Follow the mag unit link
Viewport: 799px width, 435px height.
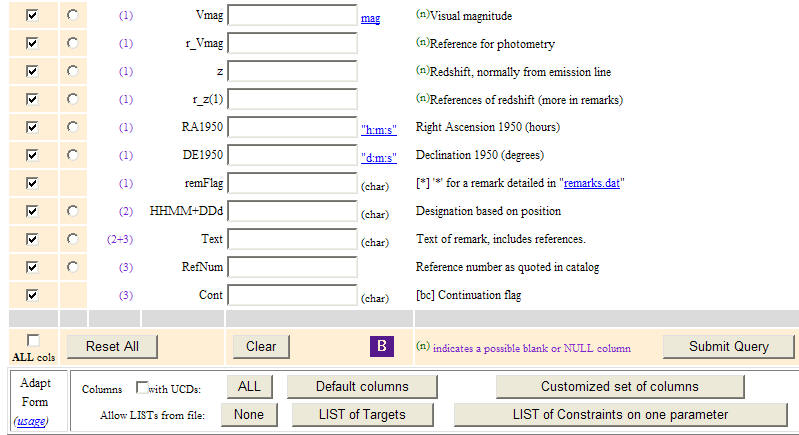point(370,18)
